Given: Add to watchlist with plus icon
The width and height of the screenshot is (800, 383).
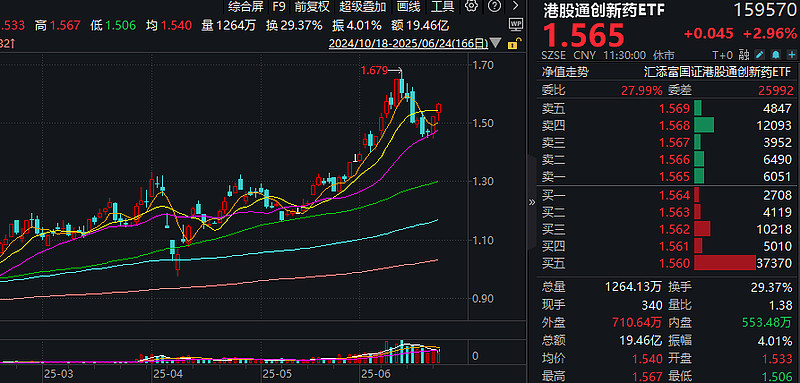Looking at the screenshot, I should 791,55.
